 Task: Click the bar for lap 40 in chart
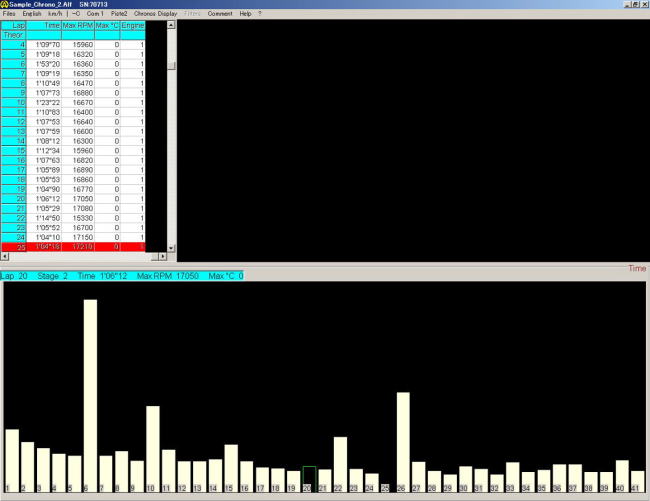click(622, 476)
